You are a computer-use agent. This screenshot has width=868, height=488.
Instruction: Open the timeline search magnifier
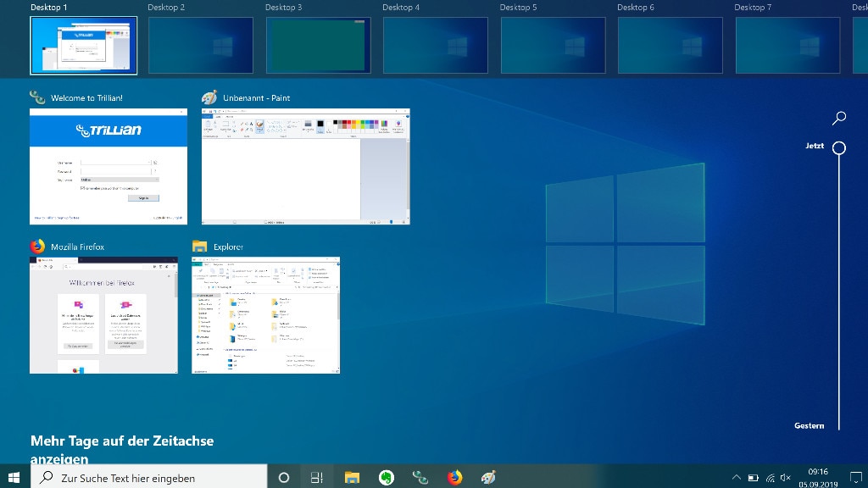click(838, 118)
